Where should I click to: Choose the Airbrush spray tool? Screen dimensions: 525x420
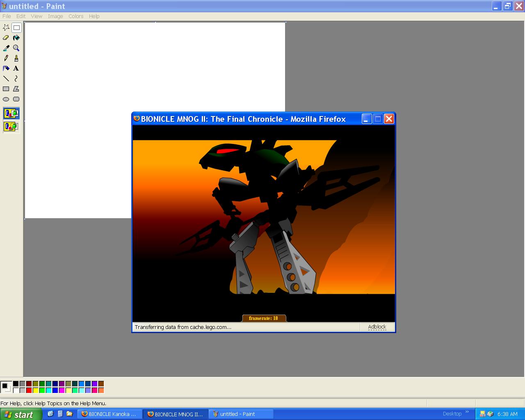(6, 68)
